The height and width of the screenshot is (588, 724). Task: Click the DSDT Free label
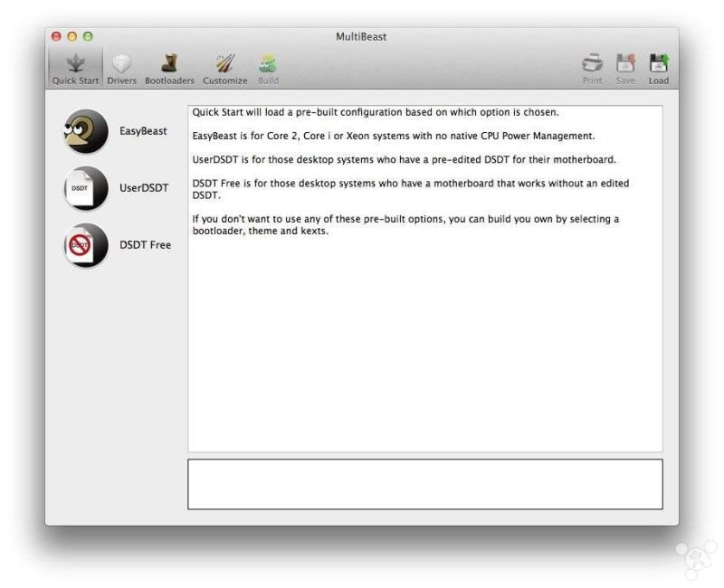tap(146, 245)
